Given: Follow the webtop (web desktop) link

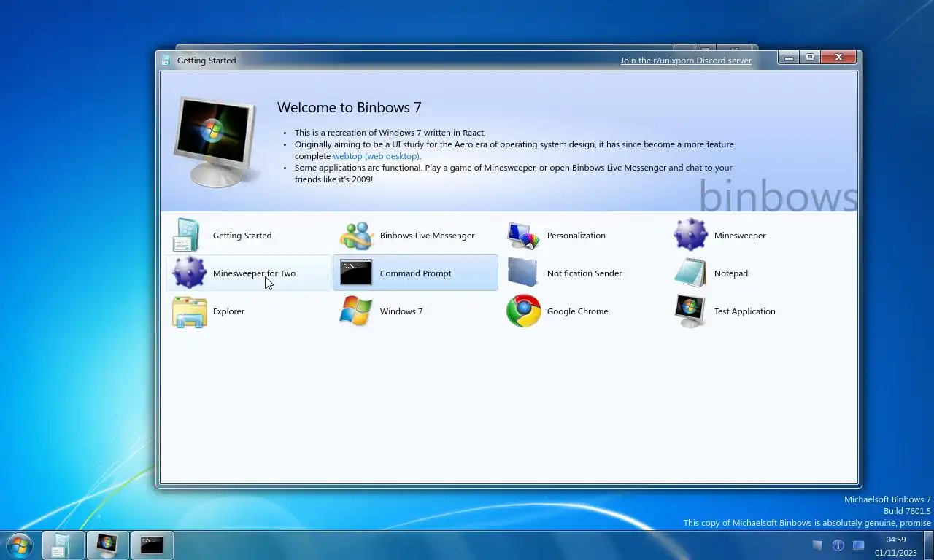Looking at the screenshot, I should click(376, 156).
